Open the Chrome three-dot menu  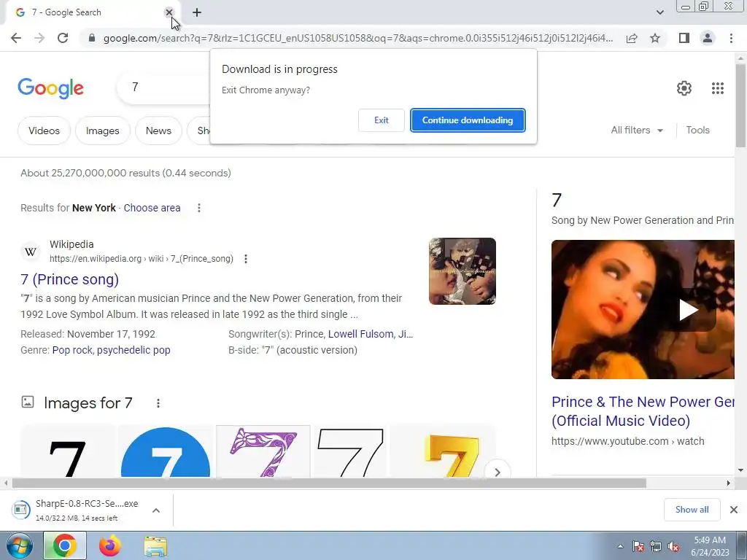click(x=731, y=38)
